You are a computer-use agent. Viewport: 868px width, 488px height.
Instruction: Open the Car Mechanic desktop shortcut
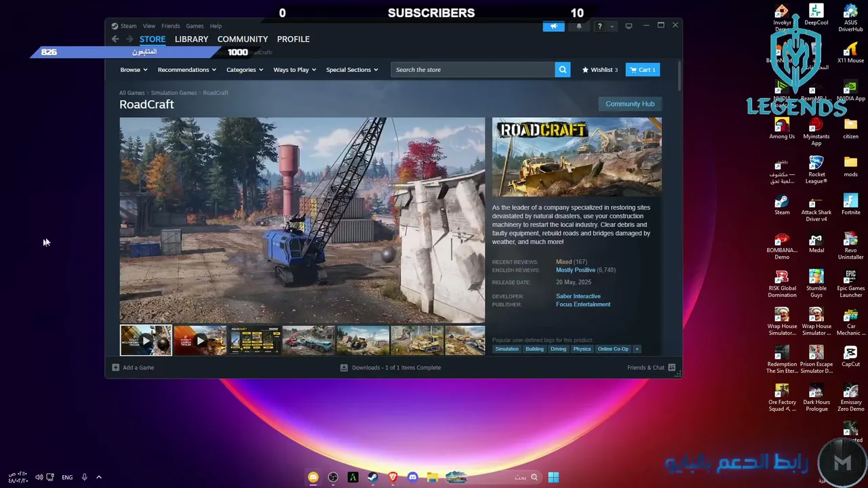850,322
